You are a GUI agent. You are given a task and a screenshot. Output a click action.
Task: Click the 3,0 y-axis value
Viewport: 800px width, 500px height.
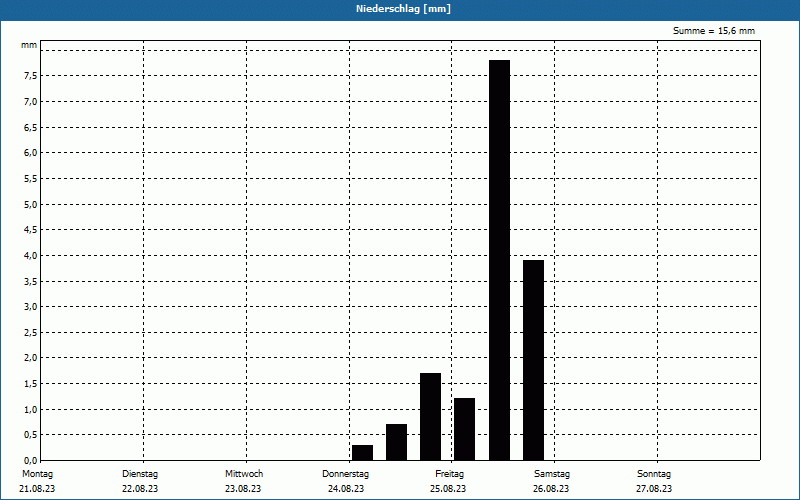(x=31, y=307)
